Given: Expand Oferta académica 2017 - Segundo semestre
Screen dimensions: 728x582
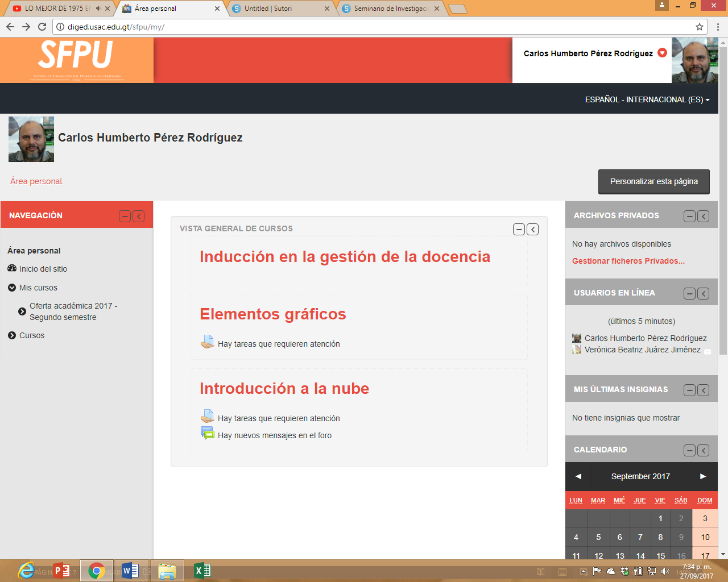Looking at the screenshot, I should pos(22,311).
